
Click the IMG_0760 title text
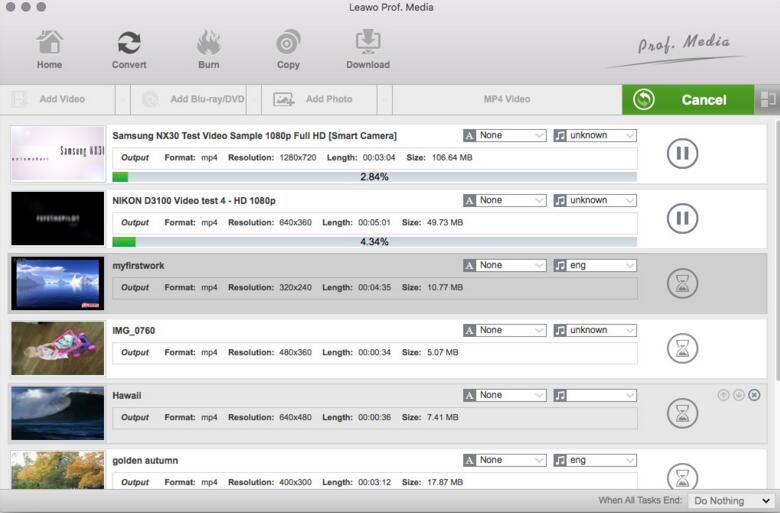(134, 330)
